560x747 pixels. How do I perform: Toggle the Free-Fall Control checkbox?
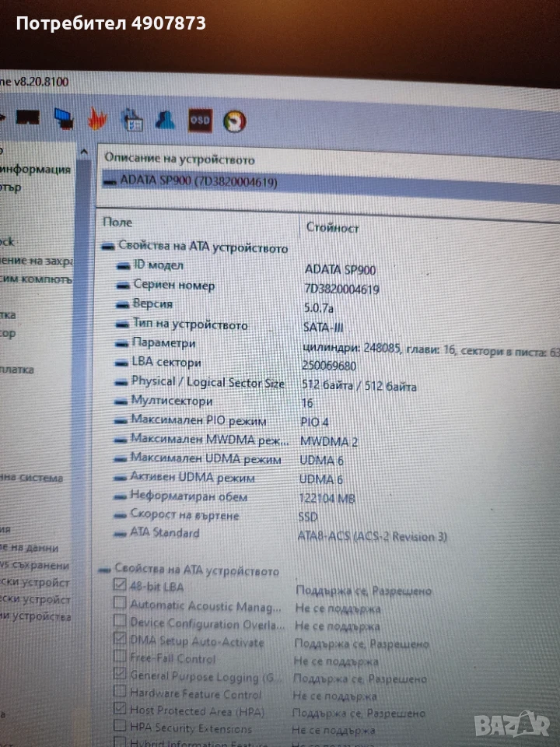point(120,656)
